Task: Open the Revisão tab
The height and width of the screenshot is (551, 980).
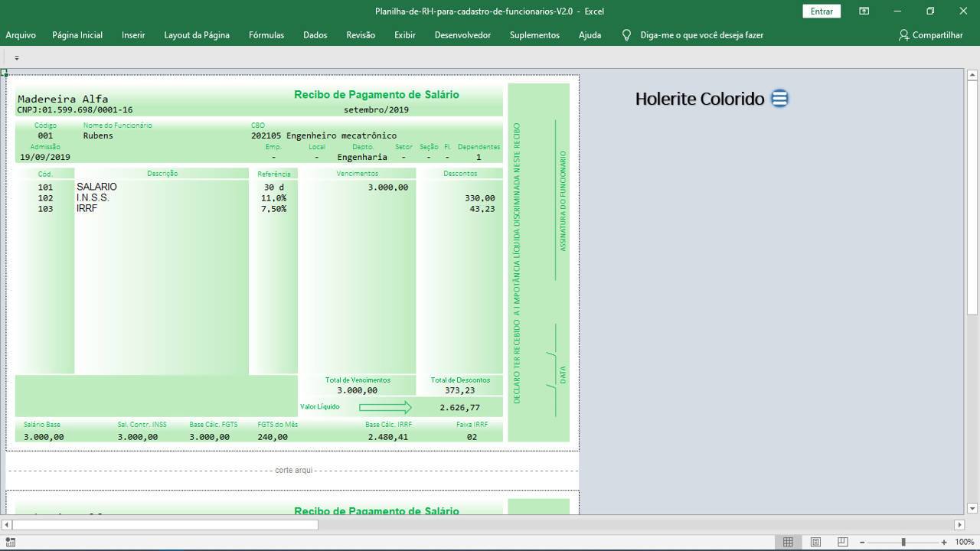Action: tap(361, 35)
